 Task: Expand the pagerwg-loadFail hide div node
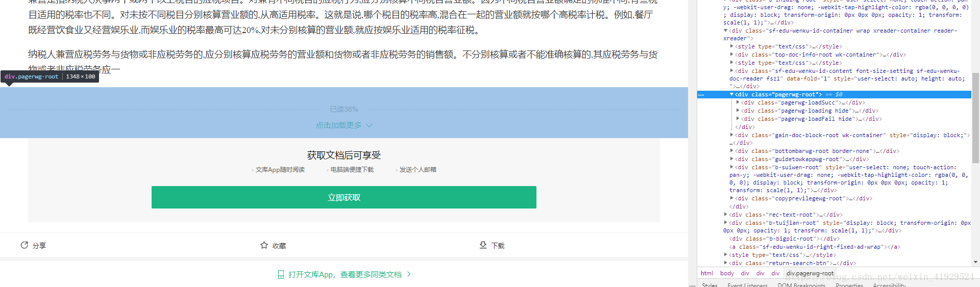738,119
